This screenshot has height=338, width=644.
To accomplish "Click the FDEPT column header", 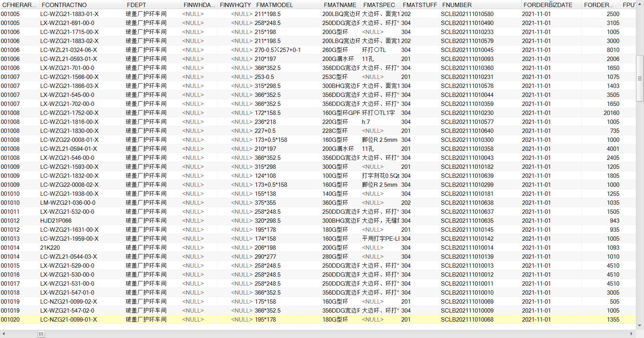I will pyautogui.click(x=136, y=5).
